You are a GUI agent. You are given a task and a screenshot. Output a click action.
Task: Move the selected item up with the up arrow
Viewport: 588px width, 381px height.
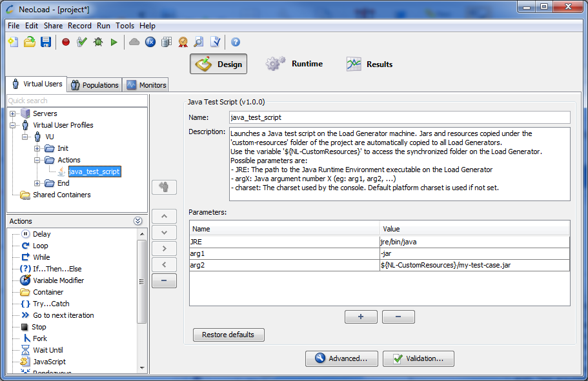pyautogui.click(x=164, y=216)
